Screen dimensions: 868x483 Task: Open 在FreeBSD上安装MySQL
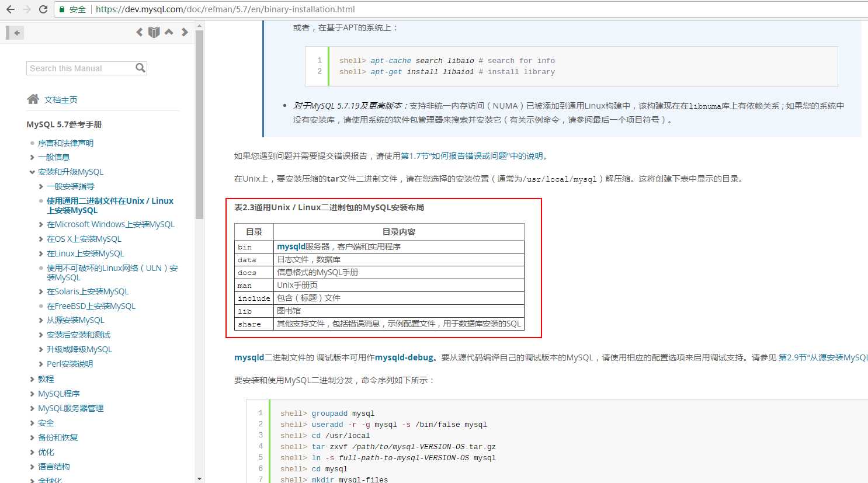[91, 306]
